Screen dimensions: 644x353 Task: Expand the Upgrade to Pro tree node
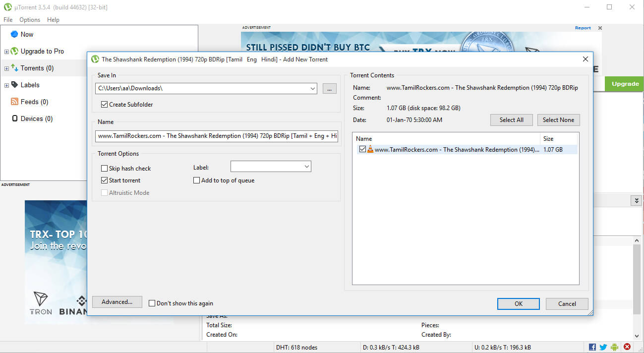click(x=6, y=52)
